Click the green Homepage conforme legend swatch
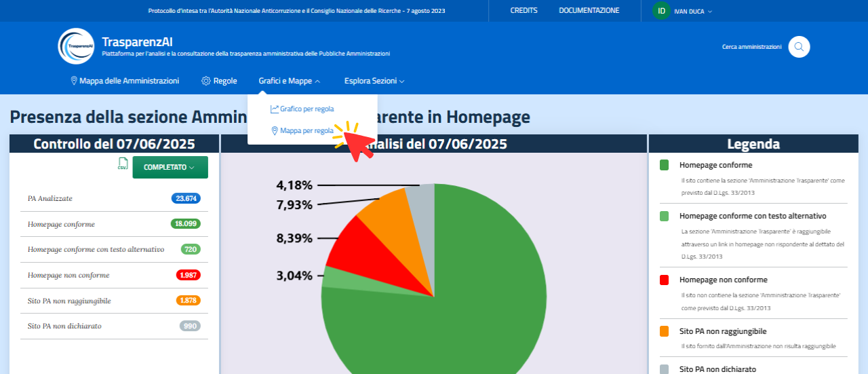 665,165
